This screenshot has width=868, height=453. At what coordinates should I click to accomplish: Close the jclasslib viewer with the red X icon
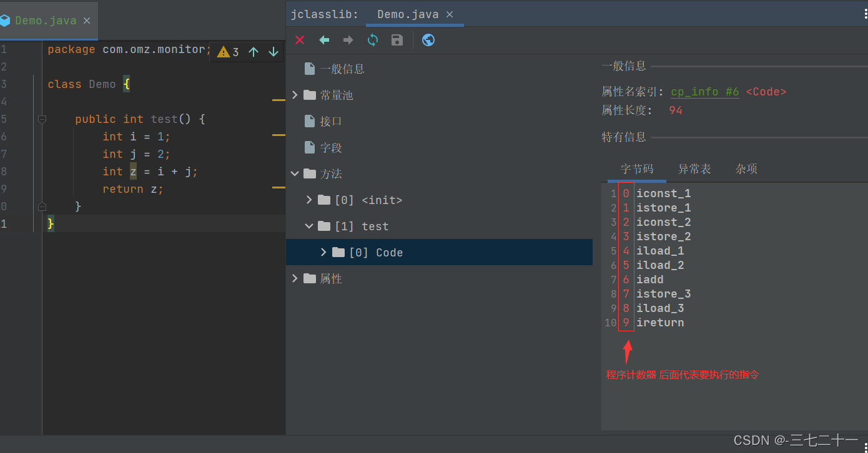tap(300, 40)
